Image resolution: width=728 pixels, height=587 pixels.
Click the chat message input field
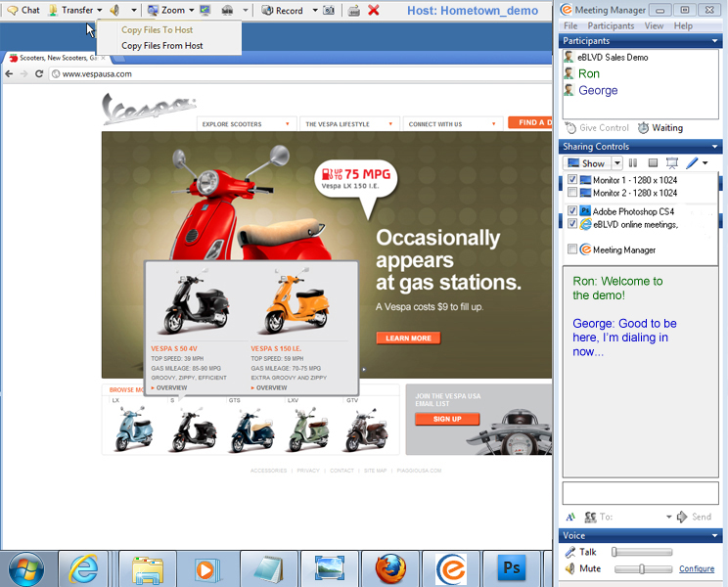coord(641,493)
